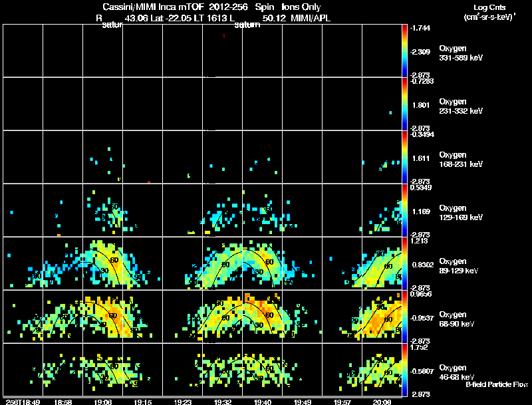The image size is (532, 405).
Task: Click the -1.744 scale maximum value
Action: click(420, 28)
